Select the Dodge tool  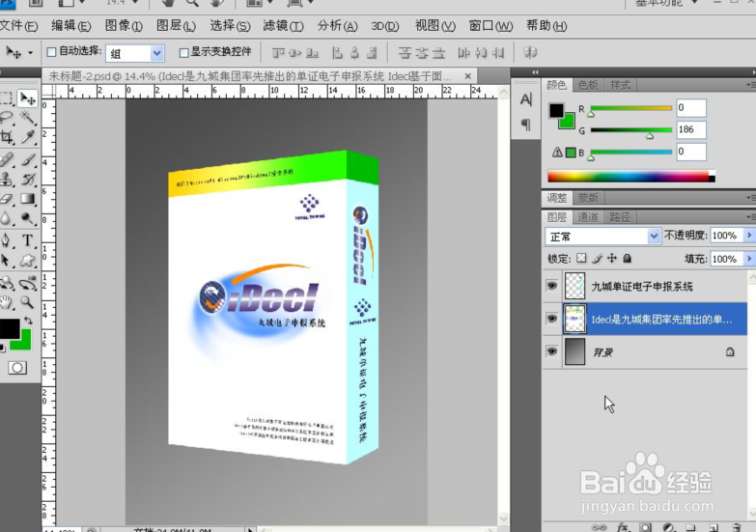(x=28, y=218)
